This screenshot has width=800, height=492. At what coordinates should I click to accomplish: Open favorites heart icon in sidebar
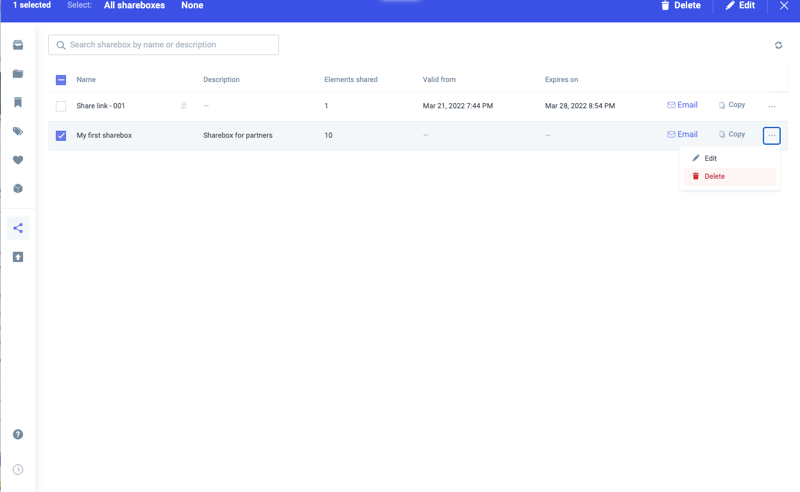[18, 160]
